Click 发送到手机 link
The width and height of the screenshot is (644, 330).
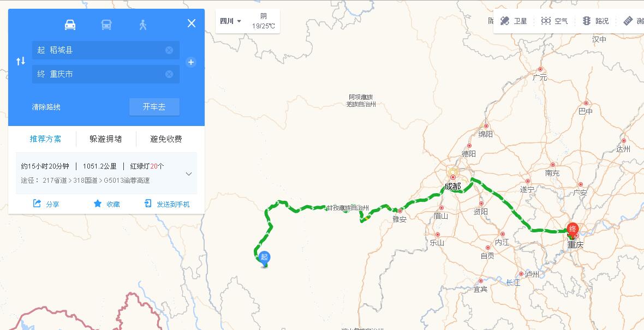[167, 204]
